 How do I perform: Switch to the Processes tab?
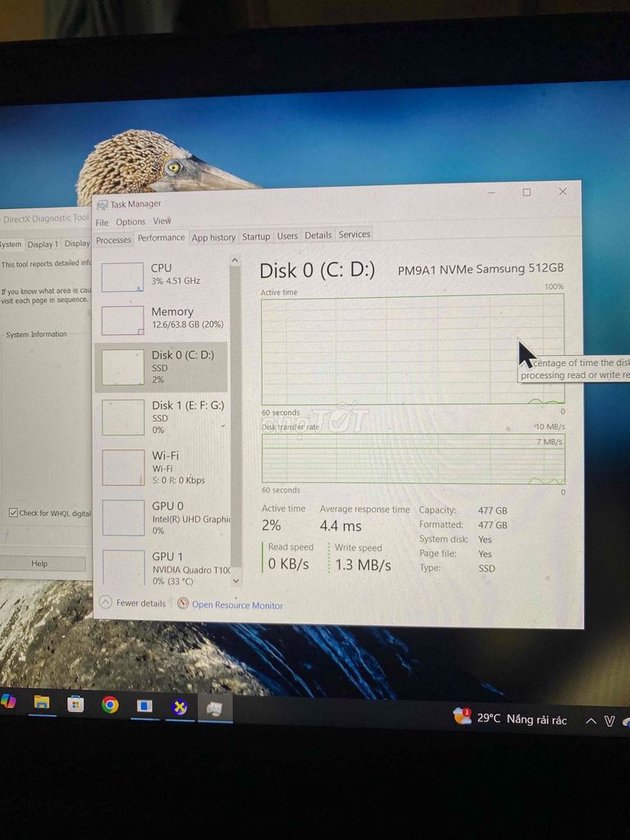(x=113, y=240)
